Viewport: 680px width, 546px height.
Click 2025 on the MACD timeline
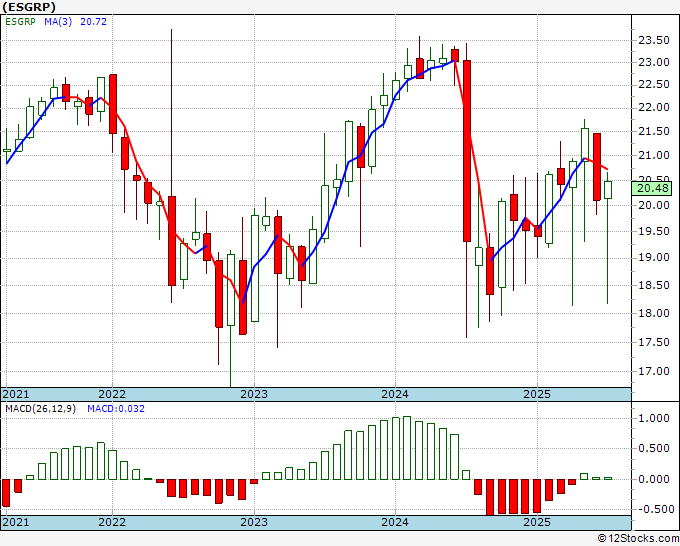[x=537, y=522]
